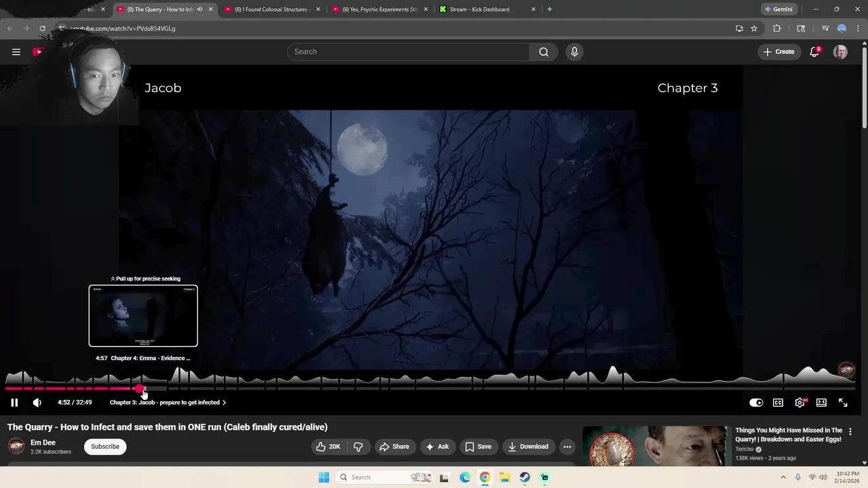868x488 pixels.
Task: Open the notifications bell
Action: click(x=814, y=52)
